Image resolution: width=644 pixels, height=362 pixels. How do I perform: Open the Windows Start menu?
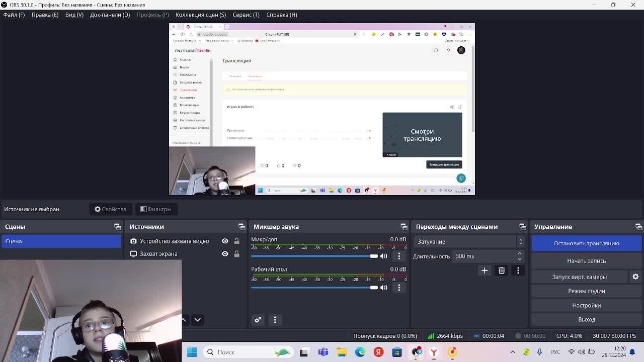tap(192, 352)
